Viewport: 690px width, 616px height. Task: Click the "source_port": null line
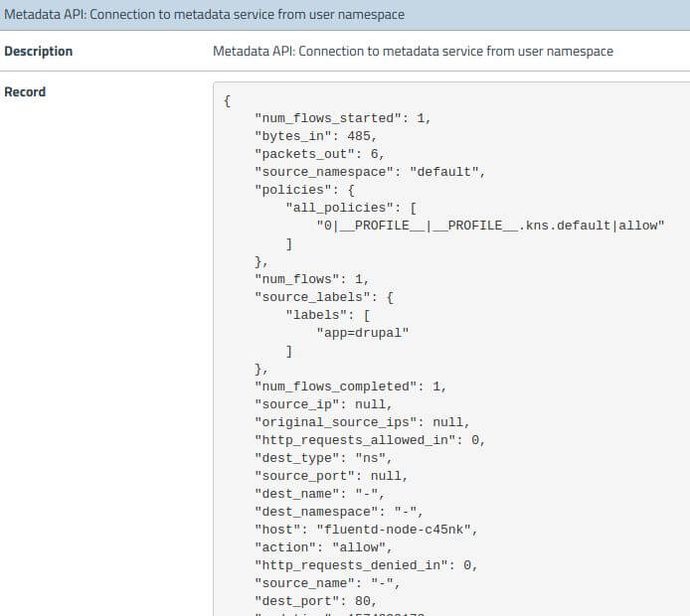pyautogui.click(x=331, y=476)
